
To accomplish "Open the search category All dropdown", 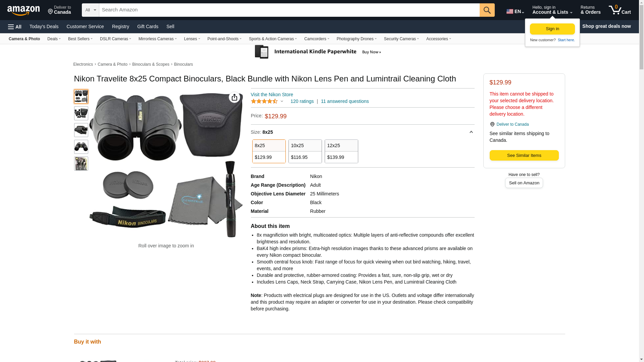I will click(x=91, y=10).
